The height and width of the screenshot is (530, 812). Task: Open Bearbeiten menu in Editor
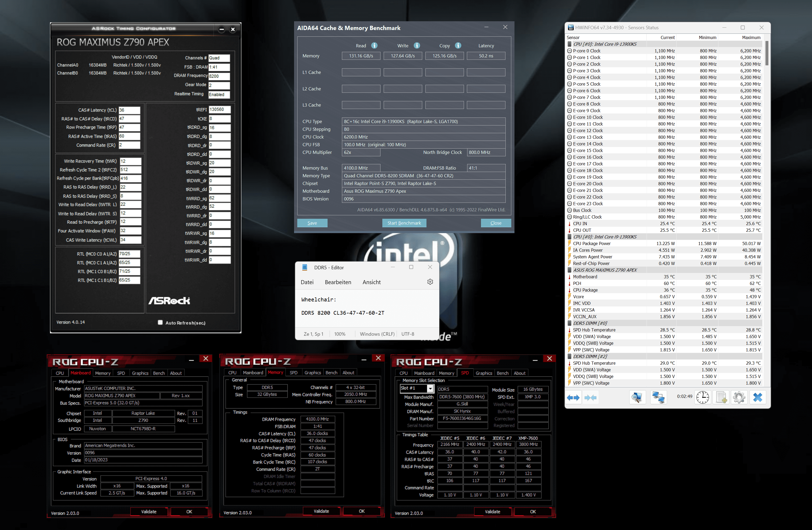click(x=338, y=282)
